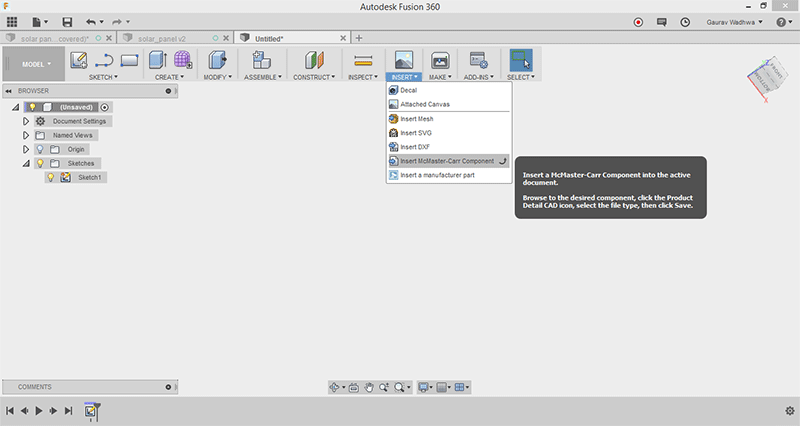Choose Insert SVG menu entry

point(449,133)
